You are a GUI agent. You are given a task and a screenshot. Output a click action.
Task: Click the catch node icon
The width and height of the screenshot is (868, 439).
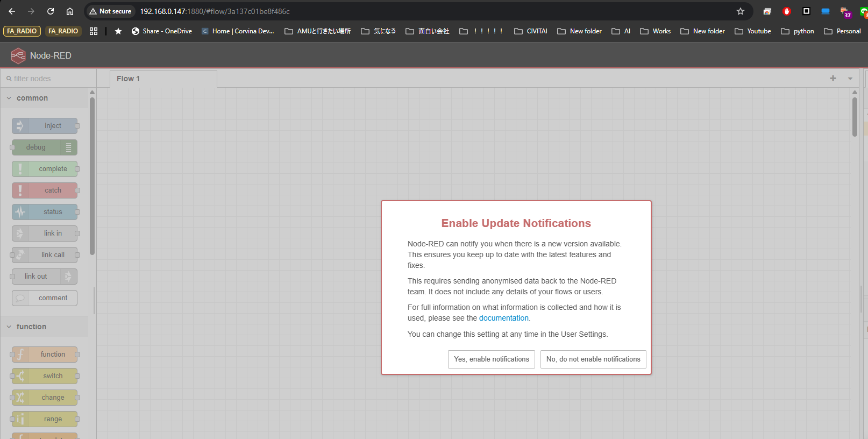pos(20,190)
